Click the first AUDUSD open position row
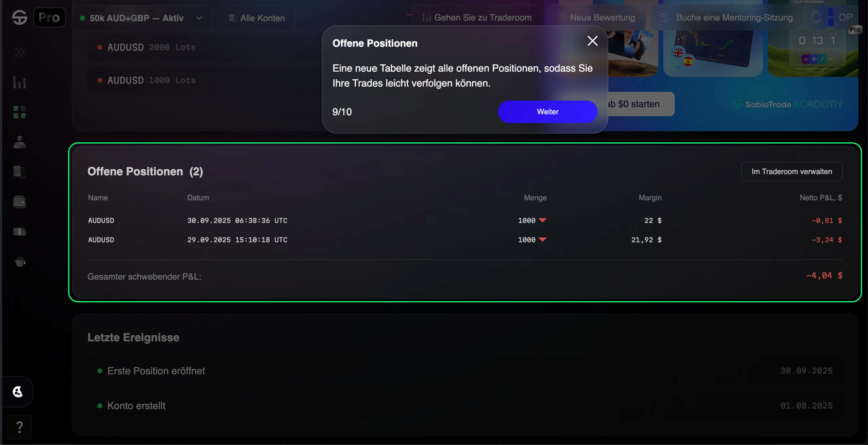This screenshot has height=445, width=868. 465,220
